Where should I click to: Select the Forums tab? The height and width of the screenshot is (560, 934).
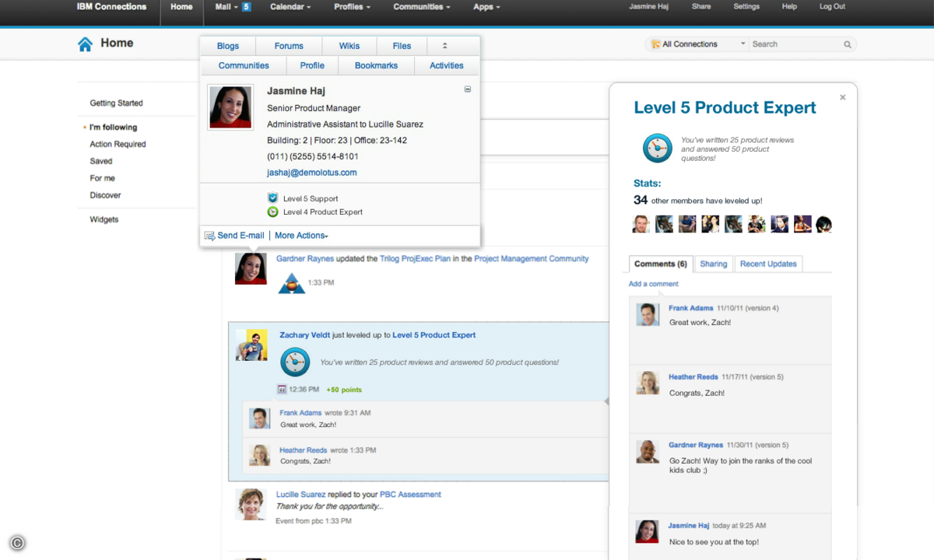tap(289, 46)
